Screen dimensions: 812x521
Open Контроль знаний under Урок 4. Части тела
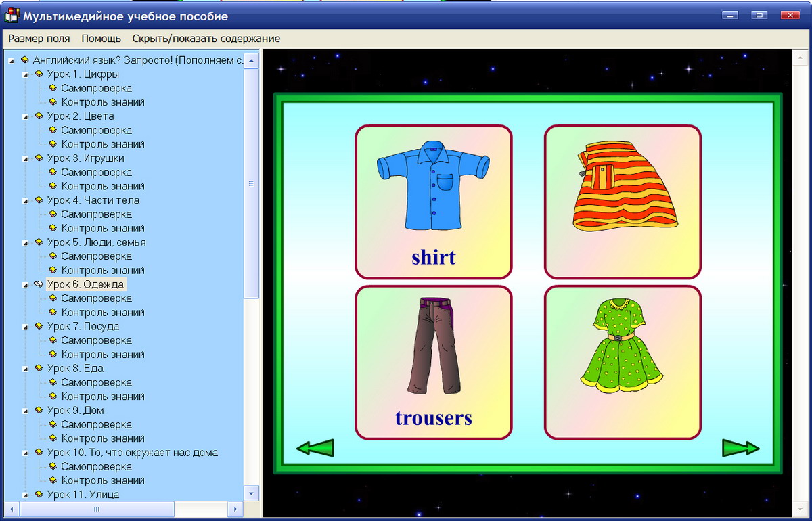click(x=104, y=228)
